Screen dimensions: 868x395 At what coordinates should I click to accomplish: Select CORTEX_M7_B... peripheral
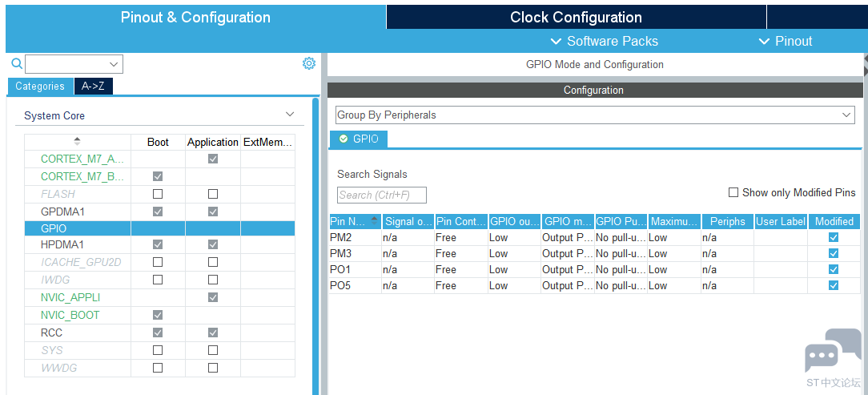(x=82, y=177)
